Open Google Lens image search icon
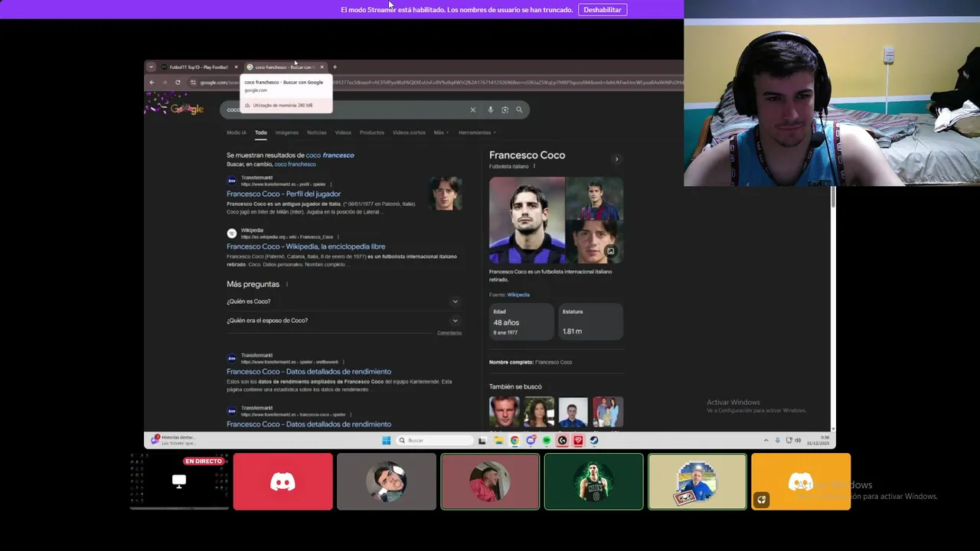The width and height of the screenshot is (980, 551). click(x=505, y=109)
